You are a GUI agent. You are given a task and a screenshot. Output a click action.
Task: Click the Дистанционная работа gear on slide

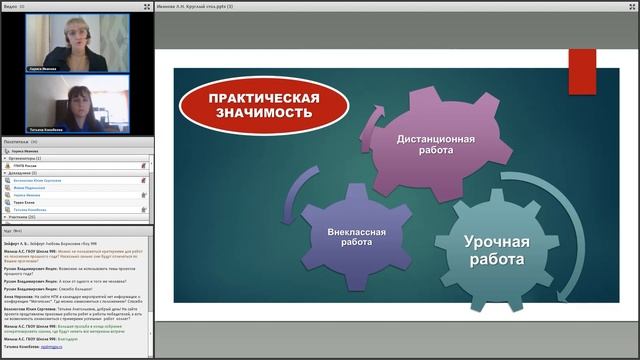[436, 144]
